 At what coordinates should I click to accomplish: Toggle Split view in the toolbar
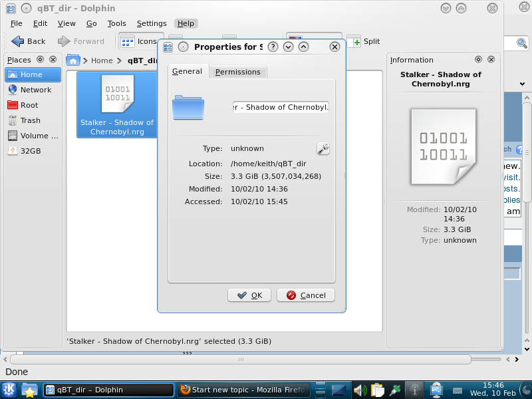[364, 41]
